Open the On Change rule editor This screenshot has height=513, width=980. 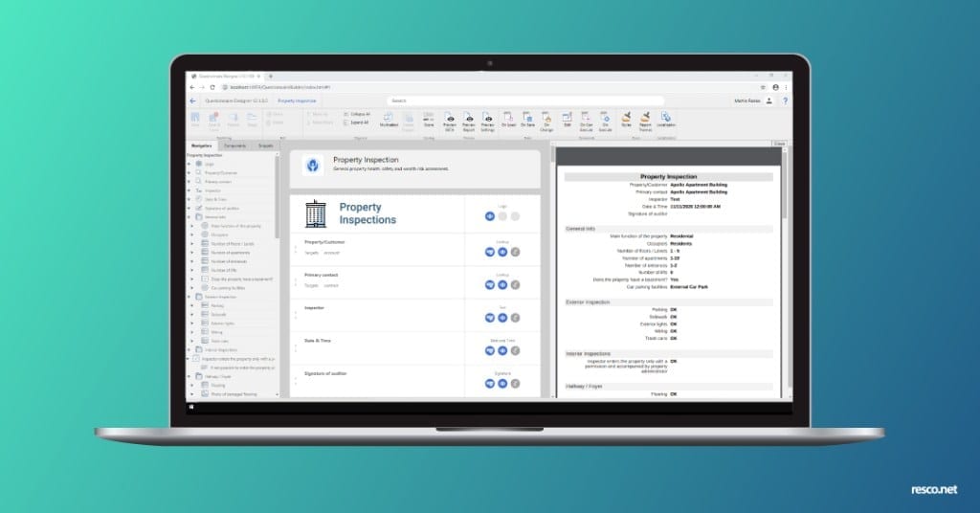pos(546,118)
